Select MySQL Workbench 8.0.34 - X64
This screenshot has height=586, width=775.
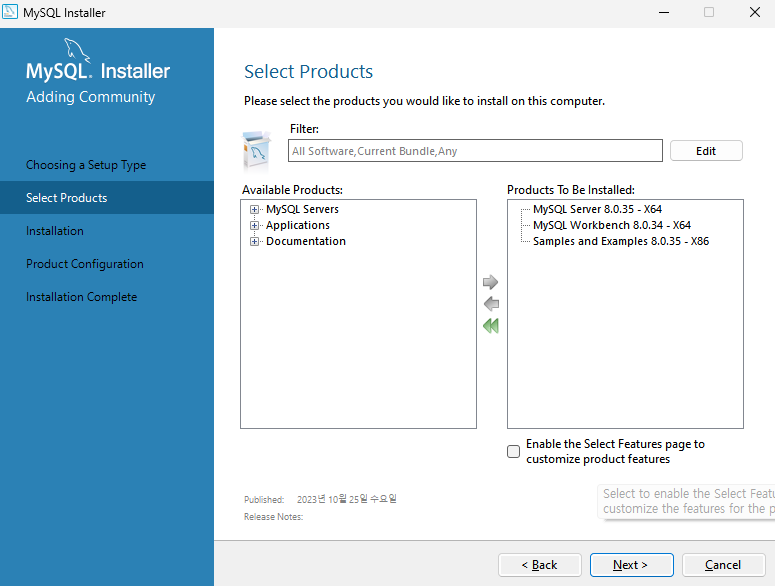click(x=611, y=225)
